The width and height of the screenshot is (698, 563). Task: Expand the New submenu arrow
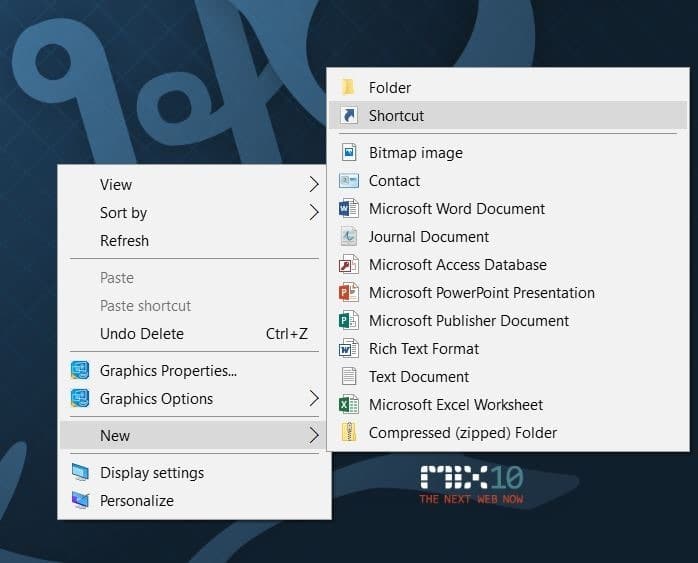[x=314, y=435]
